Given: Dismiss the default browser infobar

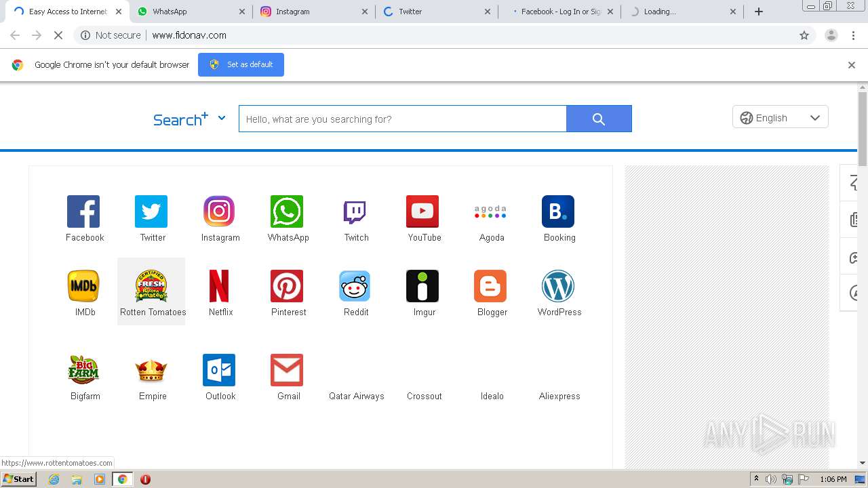Looking at the screenshot, I should (852, 65).
